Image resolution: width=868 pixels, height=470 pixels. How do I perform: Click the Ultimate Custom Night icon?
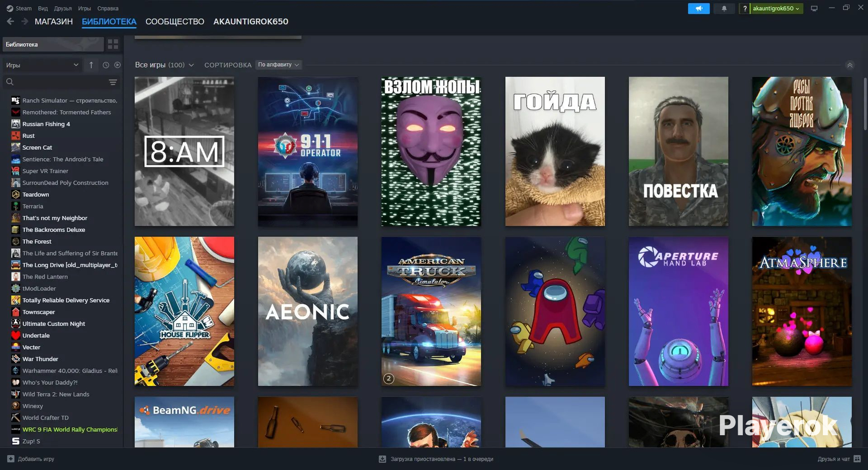coord(16,324)
